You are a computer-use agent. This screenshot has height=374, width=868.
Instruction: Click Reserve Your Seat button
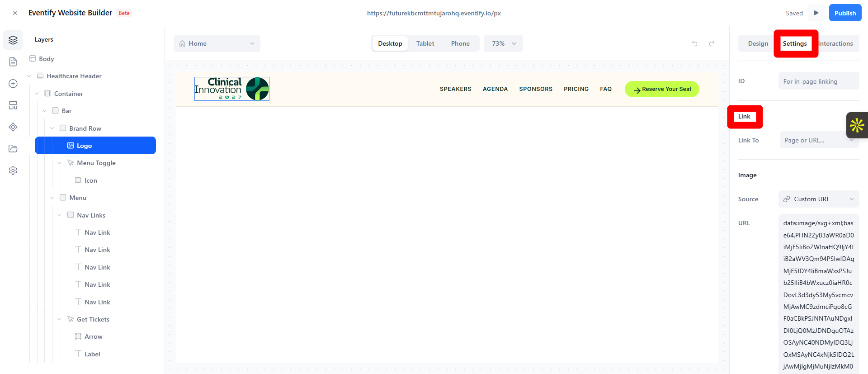662,89
